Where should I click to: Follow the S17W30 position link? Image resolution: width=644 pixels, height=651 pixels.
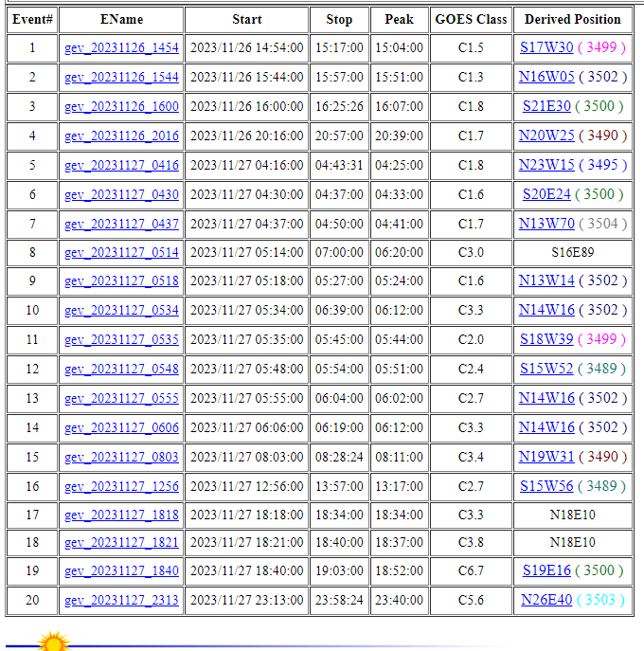coord(546,47)
